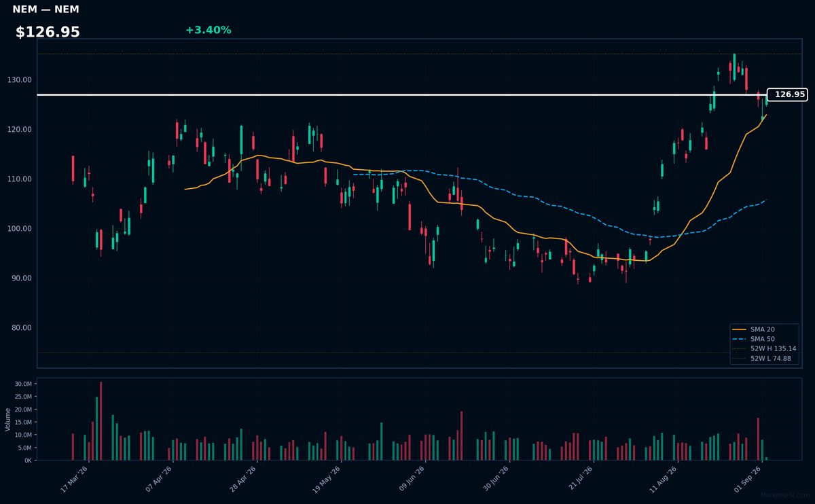Viewport: 815px width, 504px height.
Task: Click the 100.00 price axis label
Action: pos(21,229)
